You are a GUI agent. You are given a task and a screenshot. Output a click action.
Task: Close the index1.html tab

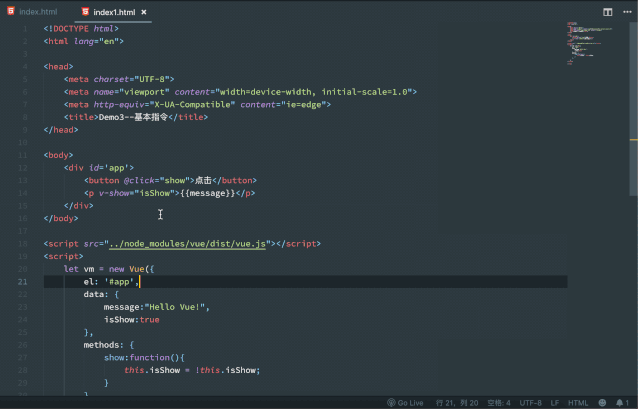(144, 12)
